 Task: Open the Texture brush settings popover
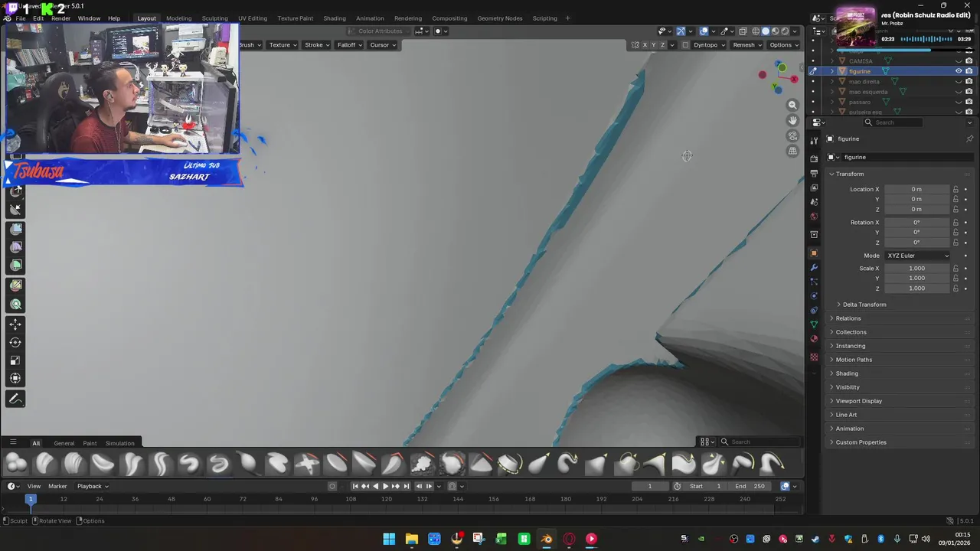283,45
